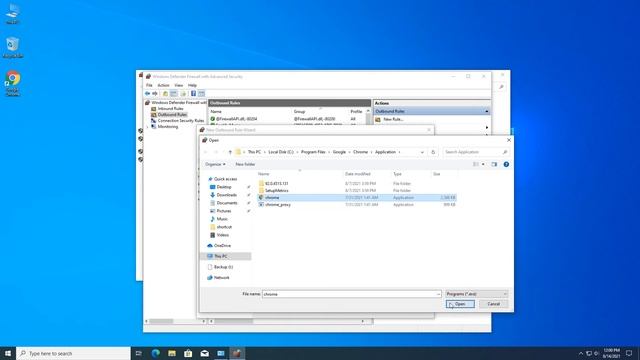This screenshot has width=640, height=360.
Task: Select Quick access in navigation pane
Action: (225, 179)
